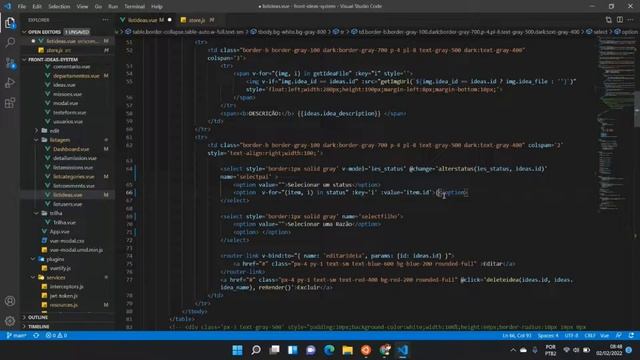Open notifications bell in status bar
640x360 pixels.
pos(631,336)
